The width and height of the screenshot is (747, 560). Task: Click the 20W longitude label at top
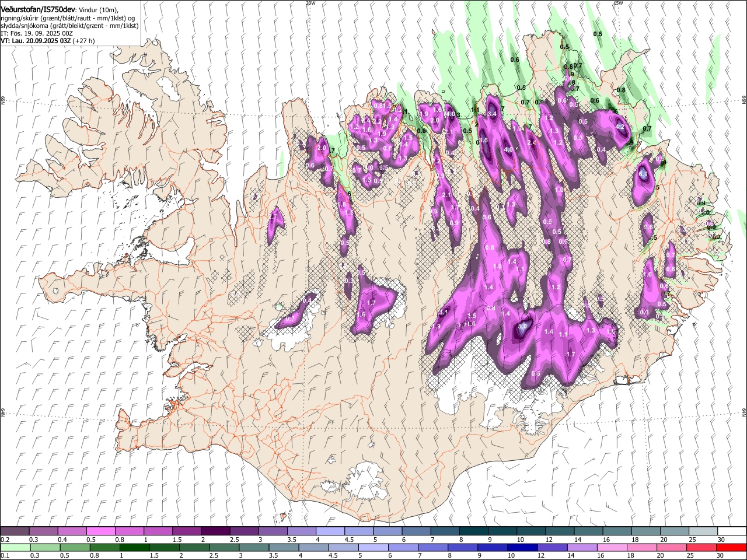point(310,3)
